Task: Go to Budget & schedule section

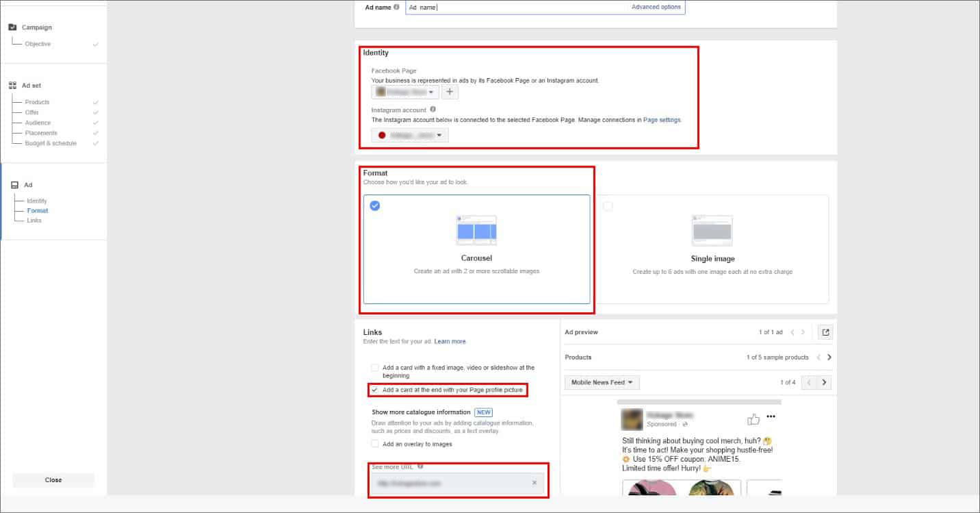Action: click(51, 143)
